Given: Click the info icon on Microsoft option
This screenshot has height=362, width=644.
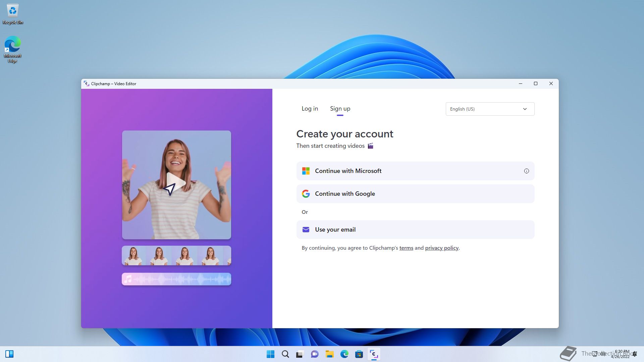Looking at the screenshot, I should coord(526,171).
